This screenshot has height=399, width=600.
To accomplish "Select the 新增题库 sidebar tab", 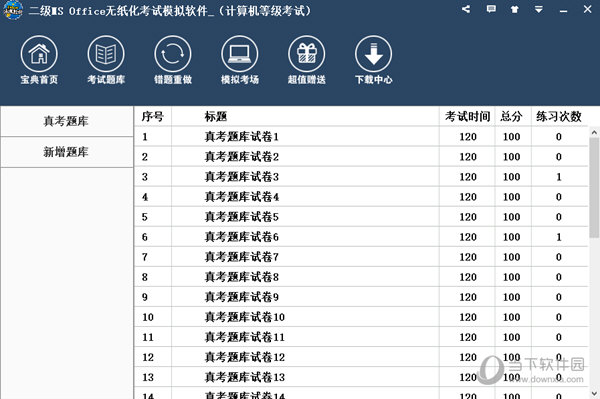I will click(67, 152).
